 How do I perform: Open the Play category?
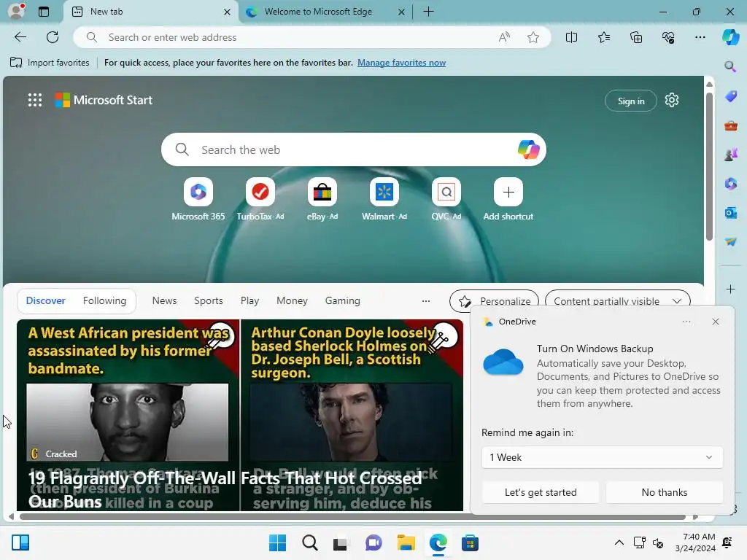(x=249, y=300)
